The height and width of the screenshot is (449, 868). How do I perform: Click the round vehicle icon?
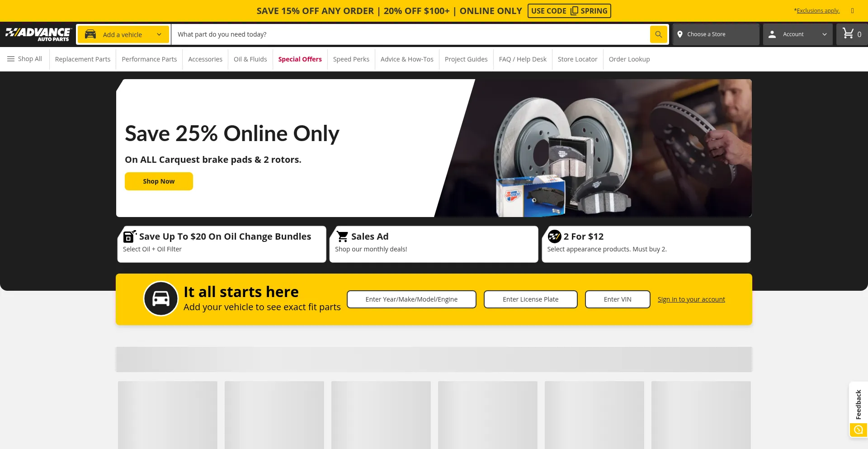point(161,299)
